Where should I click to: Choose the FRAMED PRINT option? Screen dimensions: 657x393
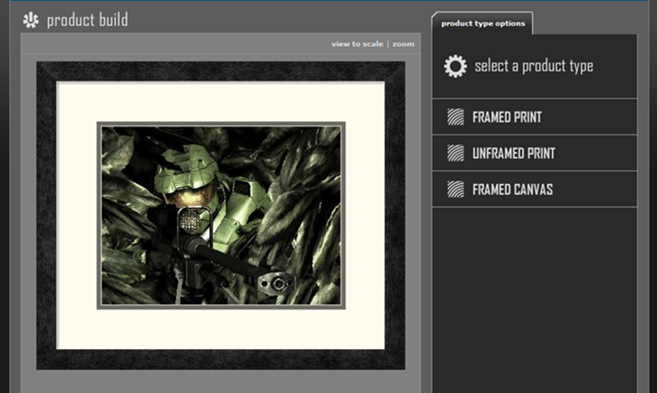coord(534,117)
